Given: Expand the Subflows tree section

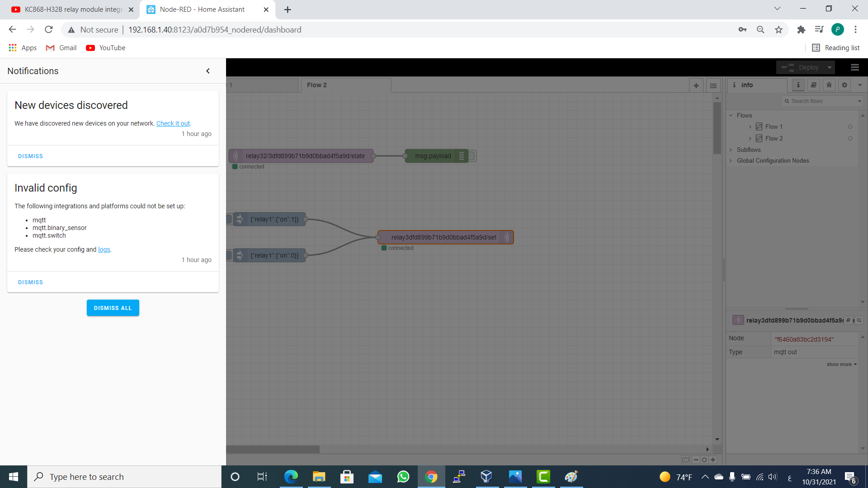Looking at the screenshot, I should pos(731,150).
